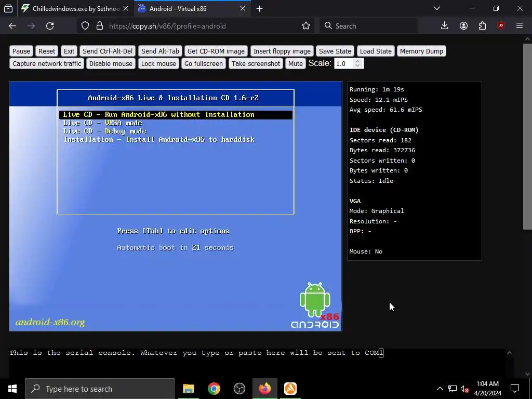Open the site padlock security info

point(99,26)
